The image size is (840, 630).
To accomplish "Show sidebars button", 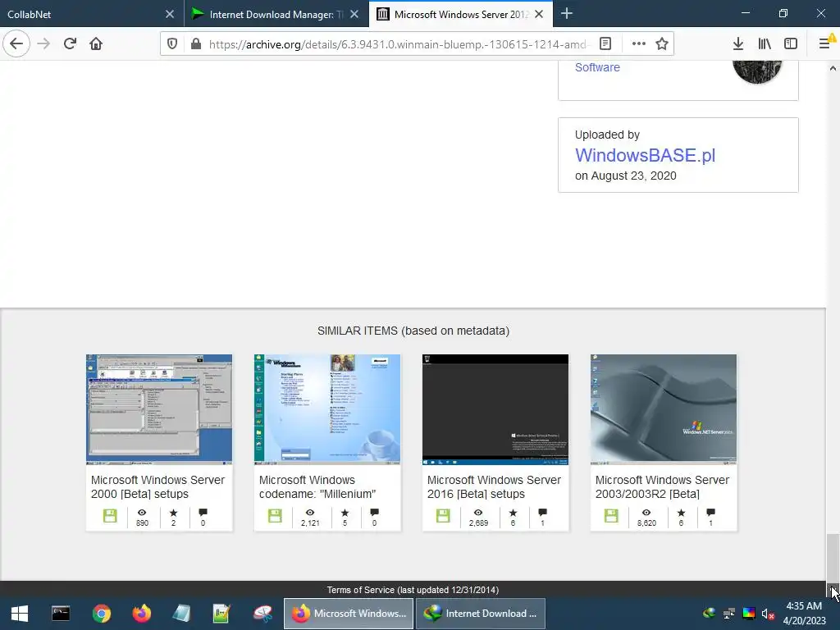I will pos(791,44).
